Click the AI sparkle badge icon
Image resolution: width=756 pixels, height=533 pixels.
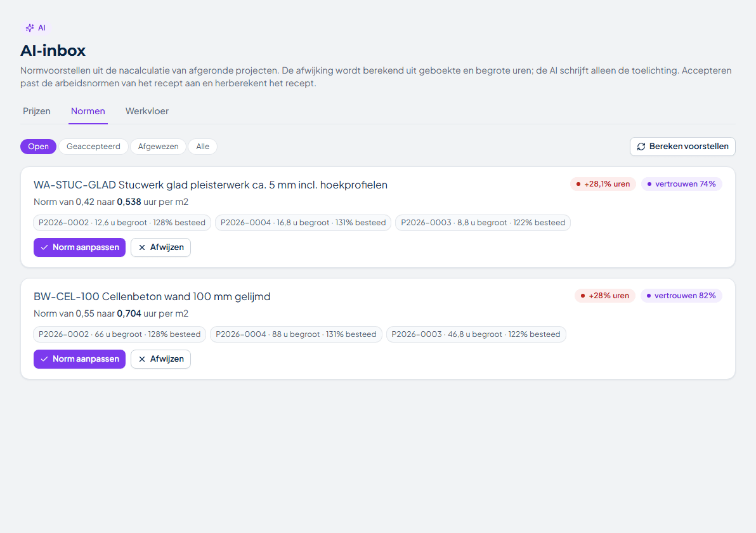[30, 28]
